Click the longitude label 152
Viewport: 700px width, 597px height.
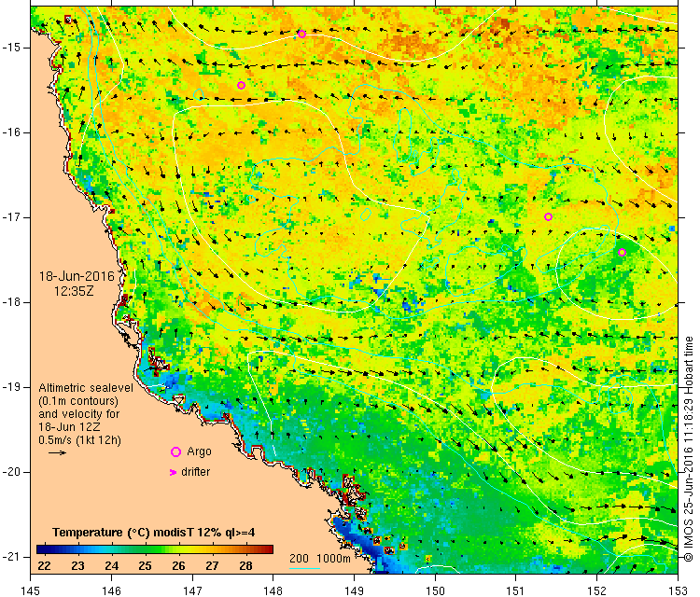coord(597,591)
